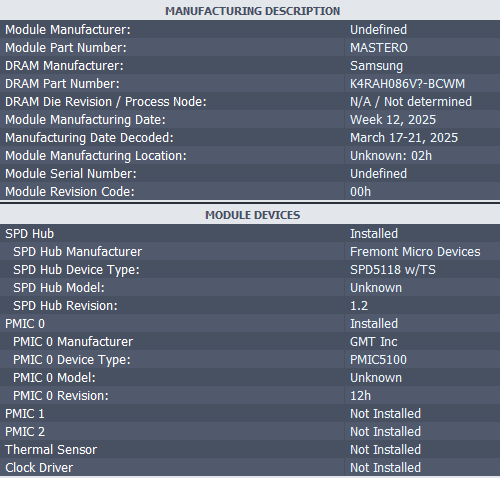Click the 1.2 hub revision value
500x478 pixels.
[359, 306]
